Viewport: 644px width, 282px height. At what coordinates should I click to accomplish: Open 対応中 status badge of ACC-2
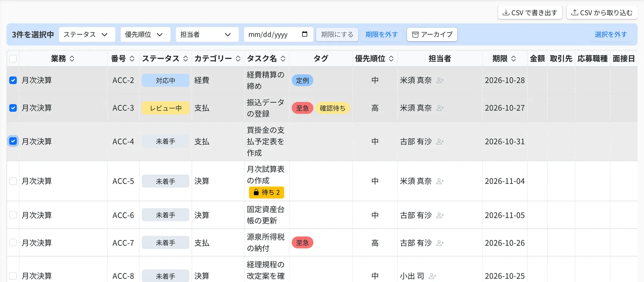tap(165, 80)
